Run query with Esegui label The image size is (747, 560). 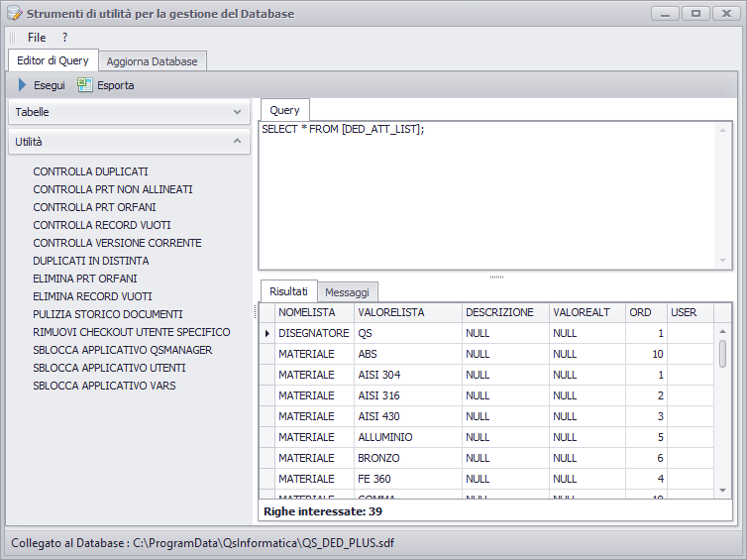coord(50,85)
